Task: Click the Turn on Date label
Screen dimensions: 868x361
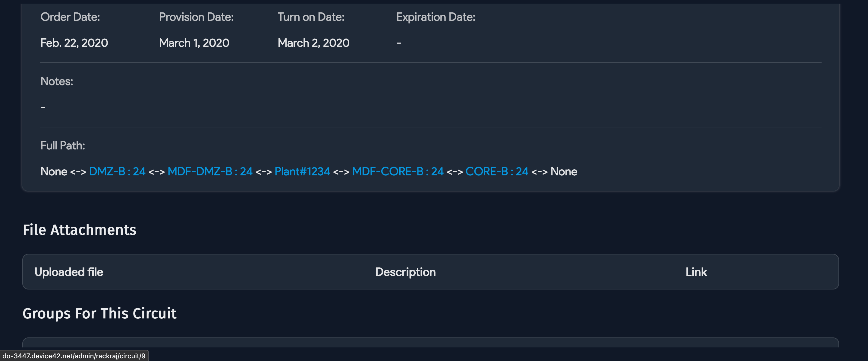Action: tap(311, 17)
